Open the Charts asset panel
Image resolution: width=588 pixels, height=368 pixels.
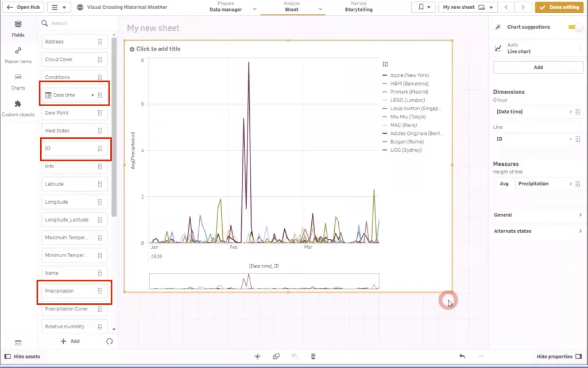pyautogui.click(x=18, y=81)
